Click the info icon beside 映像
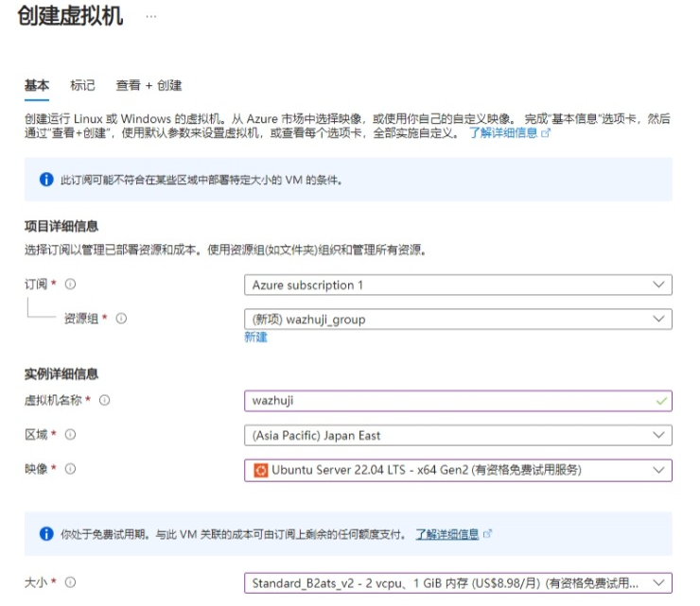 [71, 469]
